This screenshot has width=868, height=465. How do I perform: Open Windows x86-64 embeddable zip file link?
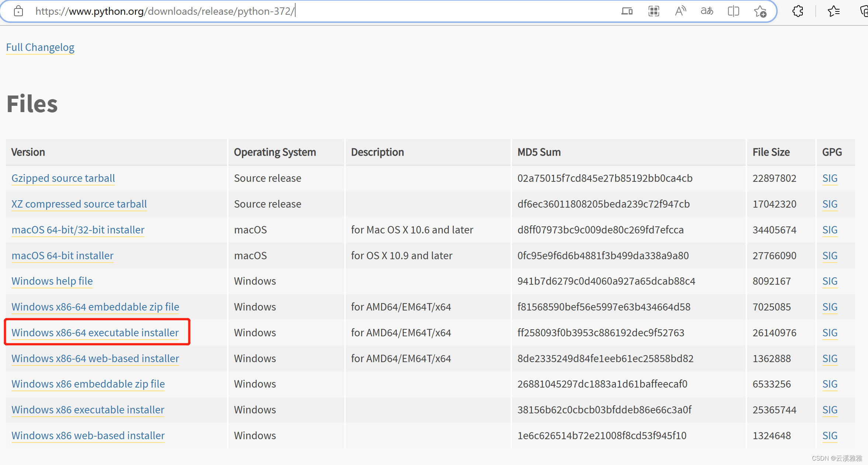coord(95,307)
